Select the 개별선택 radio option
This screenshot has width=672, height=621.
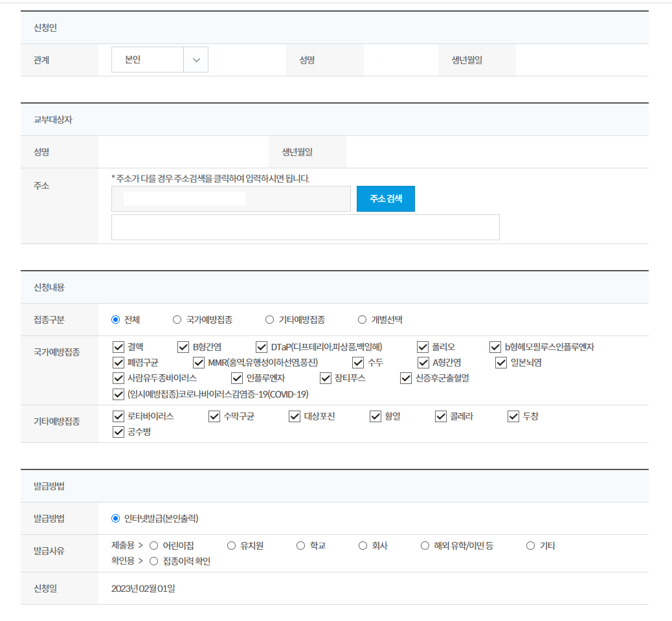362,320
